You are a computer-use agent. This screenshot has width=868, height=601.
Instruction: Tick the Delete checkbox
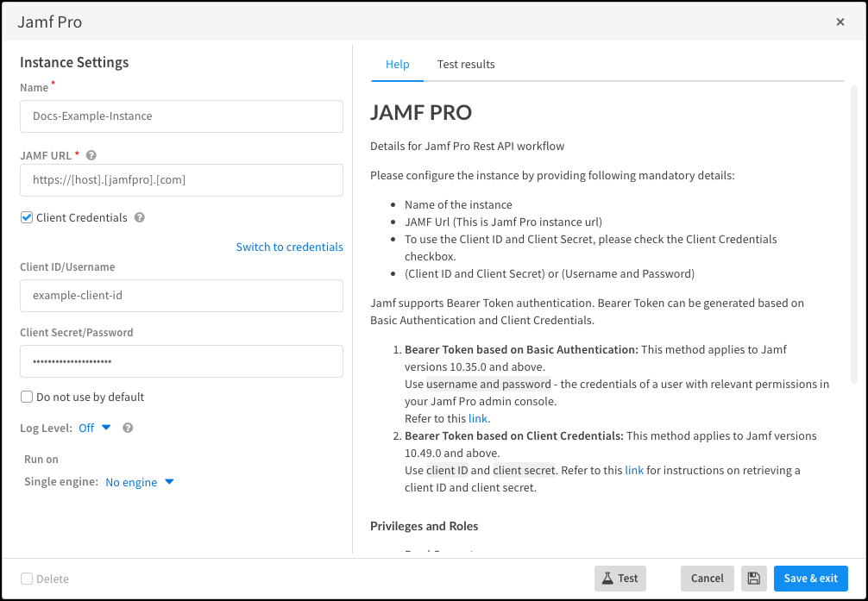27,579
